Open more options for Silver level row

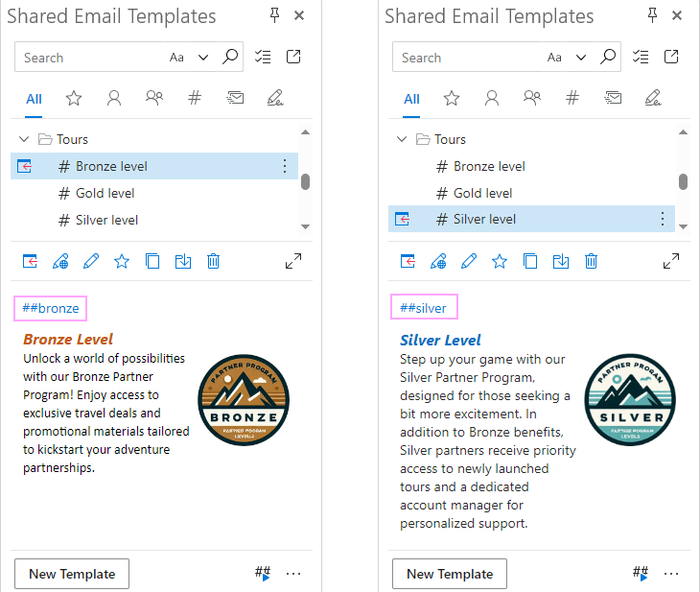pyautogui.click(x=662, y=219)
